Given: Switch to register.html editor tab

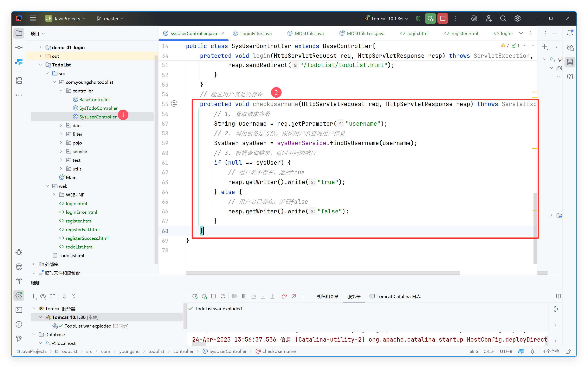Looking at the screenshot, I should [x=461, y=33].
